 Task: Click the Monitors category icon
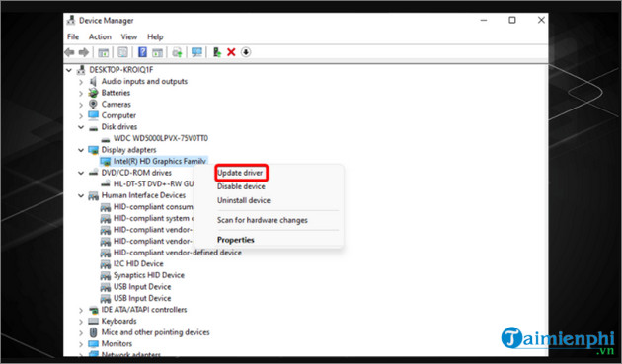(x=93, y=343)
